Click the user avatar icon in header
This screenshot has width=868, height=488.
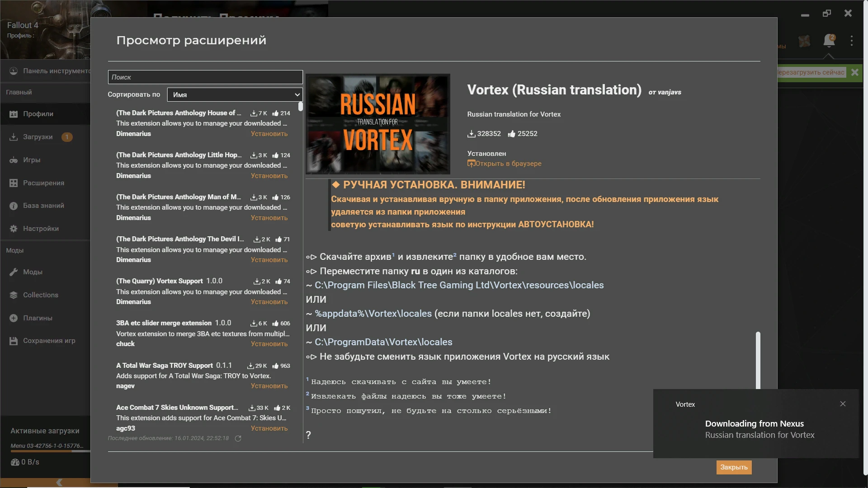(x=804, y=41)
